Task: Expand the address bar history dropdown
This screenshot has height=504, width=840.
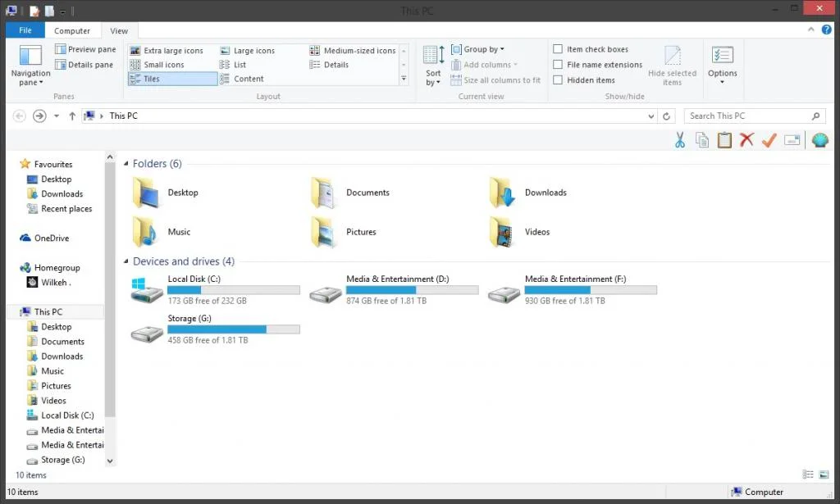Action: coord(651,116)
